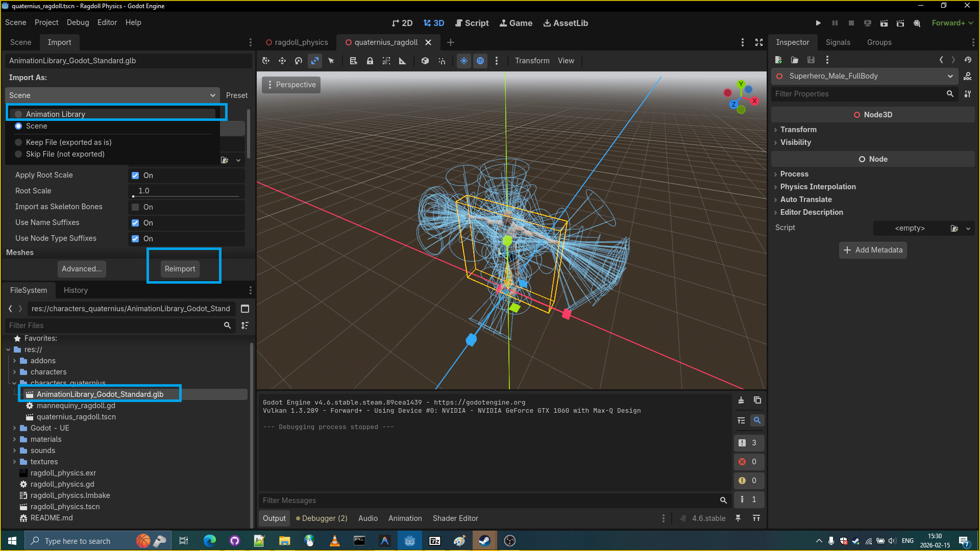The image size is (980, 551).
Task: Switch to the Signals tab
Action: [838, 42]
